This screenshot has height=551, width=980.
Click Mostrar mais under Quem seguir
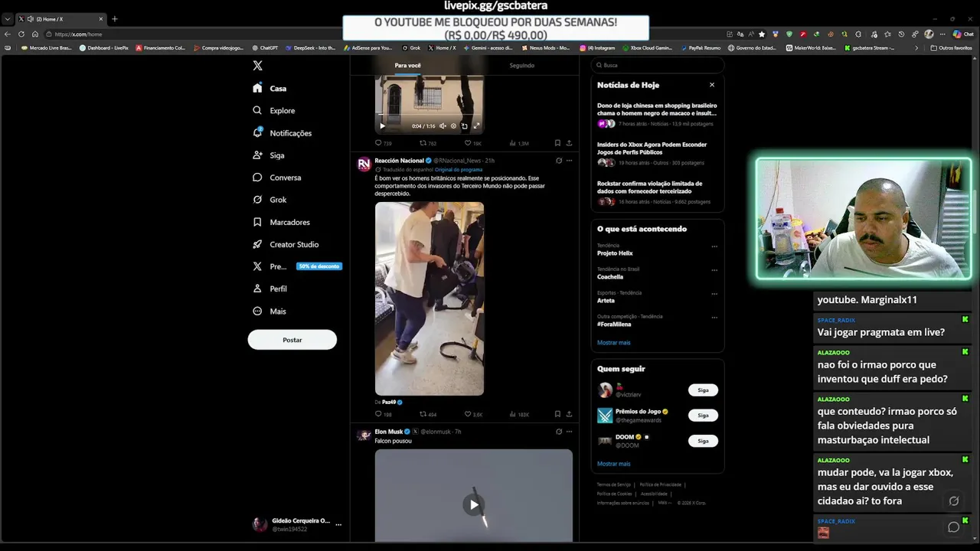click(x=614, y=464)
